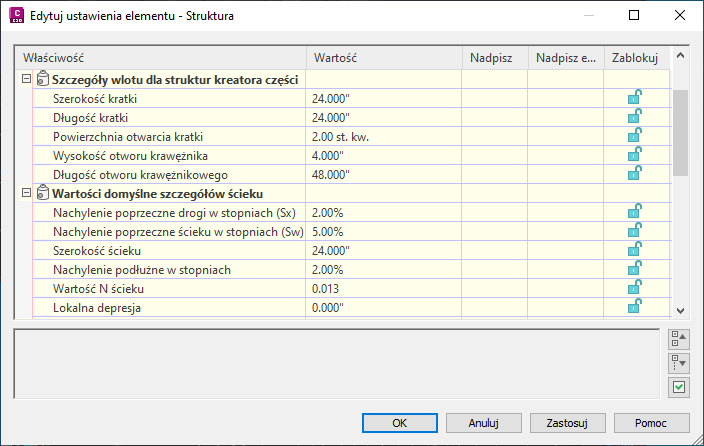Click the green checkmark icon button
704x446 pixels.
click(x=678, y=386)
